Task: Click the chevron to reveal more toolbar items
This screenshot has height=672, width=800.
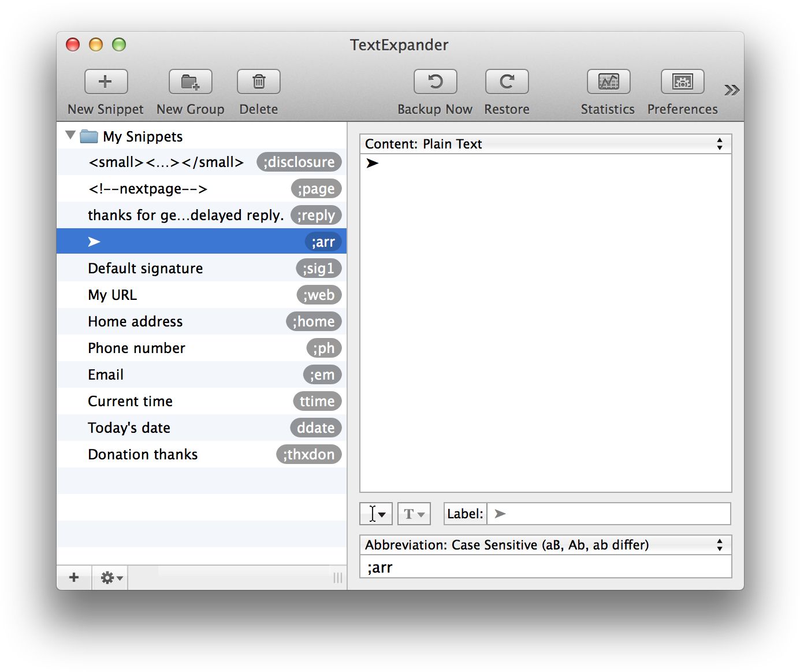Action: (x=731, y=90)
